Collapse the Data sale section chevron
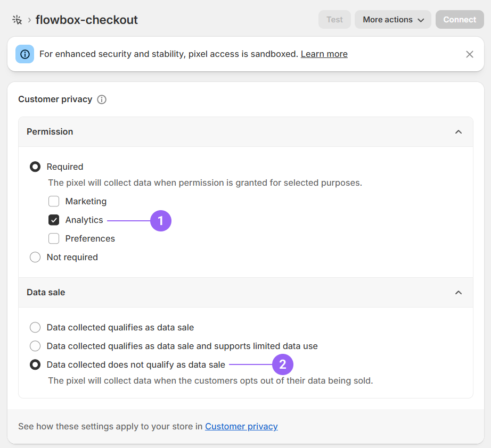The height and width of the screenshot is (448, 491). click(458, 292)
